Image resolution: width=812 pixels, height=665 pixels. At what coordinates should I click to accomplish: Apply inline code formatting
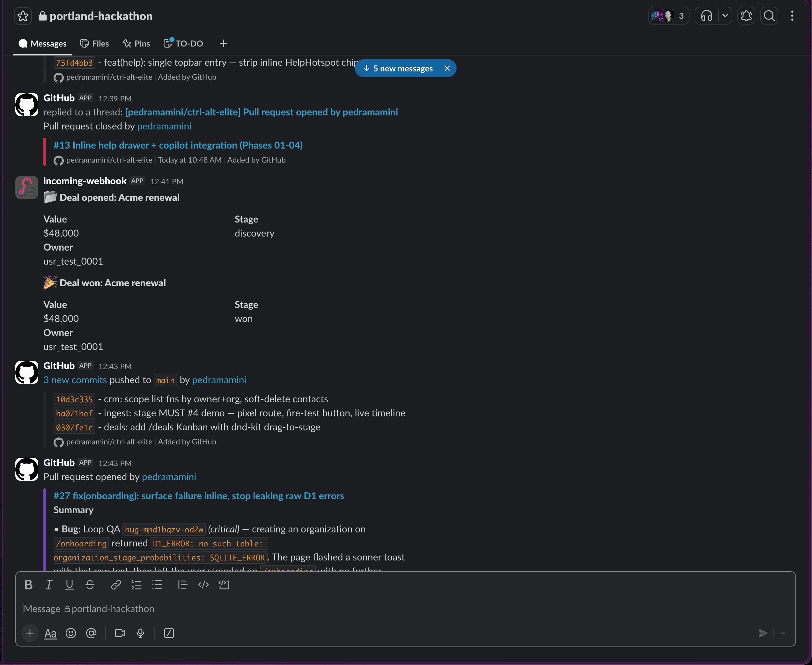coord(203,585)
